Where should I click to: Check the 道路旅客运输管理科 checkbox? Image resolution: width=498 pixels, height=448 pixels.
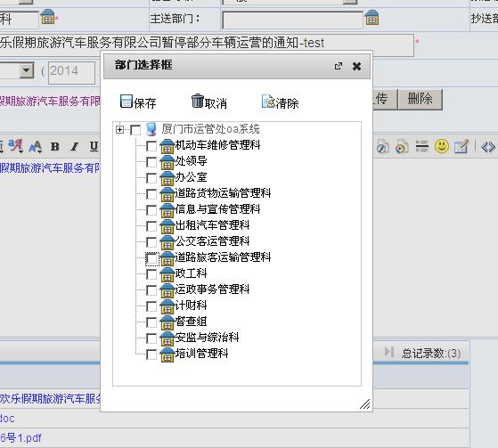(151, 258)
